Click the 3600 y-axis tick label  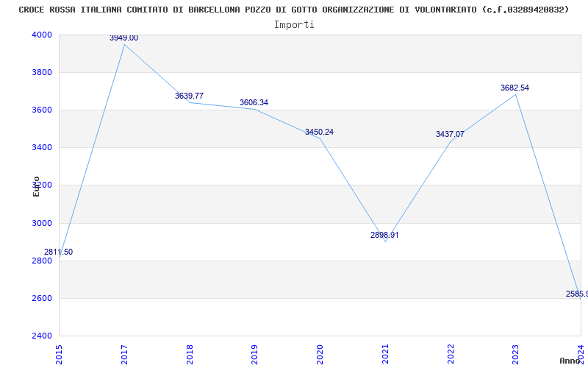(x=43, y=110)
